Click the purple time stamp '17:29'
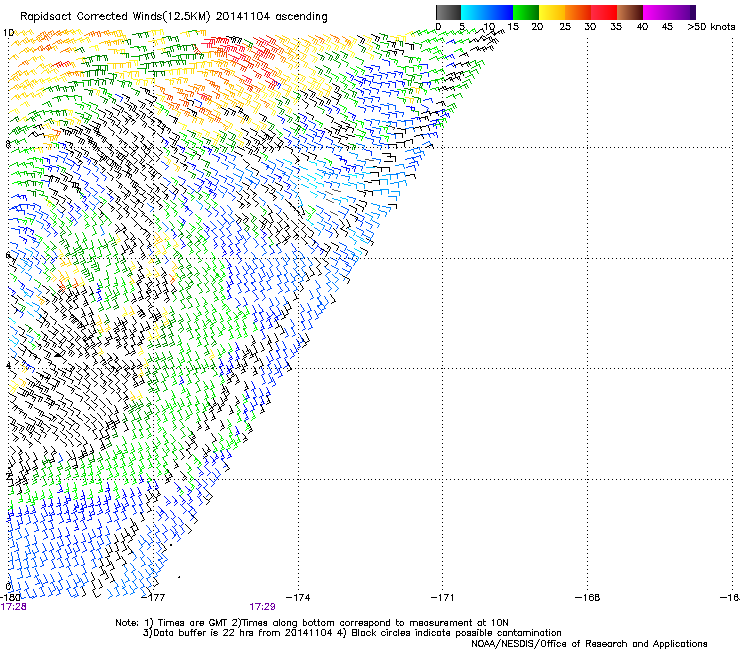This screenshot has width=740, height=650. (x=262, y=607)
